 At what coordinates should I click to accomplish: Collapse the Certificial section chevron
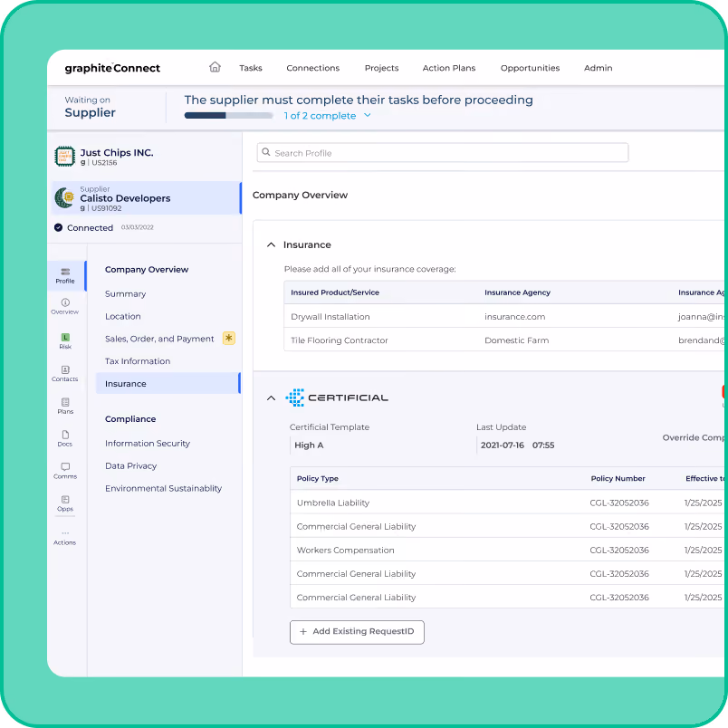(x=271, y=398)
